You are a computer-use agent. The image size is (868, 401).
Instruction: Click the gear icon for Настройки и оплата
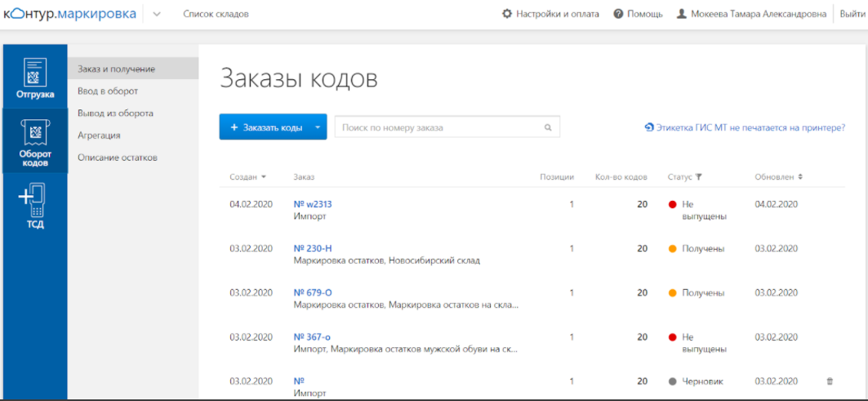[x=506, y=14]
